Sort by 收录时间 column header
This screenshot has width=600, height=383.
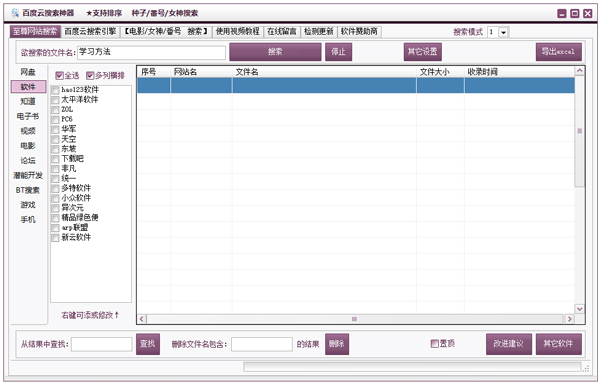point(519,72)
